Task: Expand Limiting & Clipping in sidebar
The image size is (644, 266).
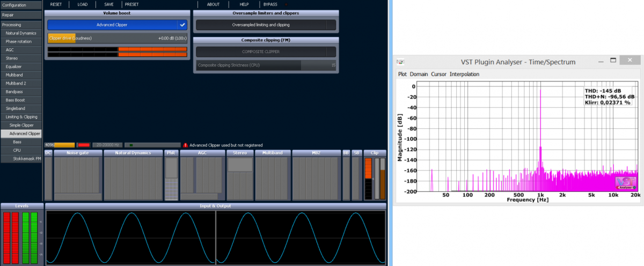Action: point(20,116)
